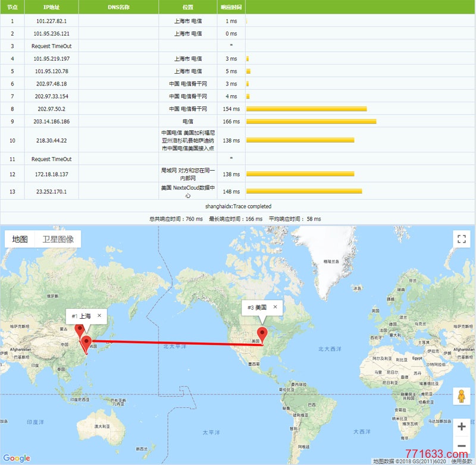Viewport: 476px width, 465px height.
Task: Click the 响应时间 column header
Action: tap(231, 7)
